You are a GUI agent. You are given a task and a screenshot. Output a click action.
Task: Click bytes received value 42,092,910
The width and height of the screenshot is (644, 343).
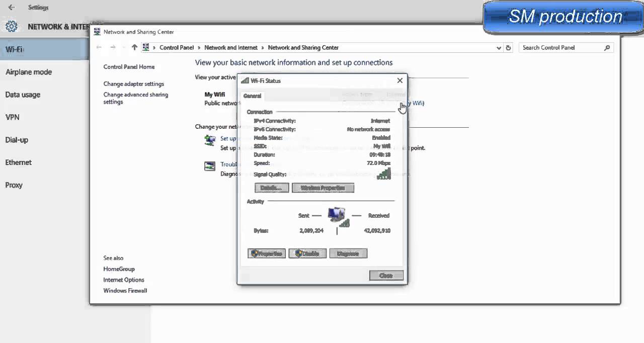tap(377, 231)
